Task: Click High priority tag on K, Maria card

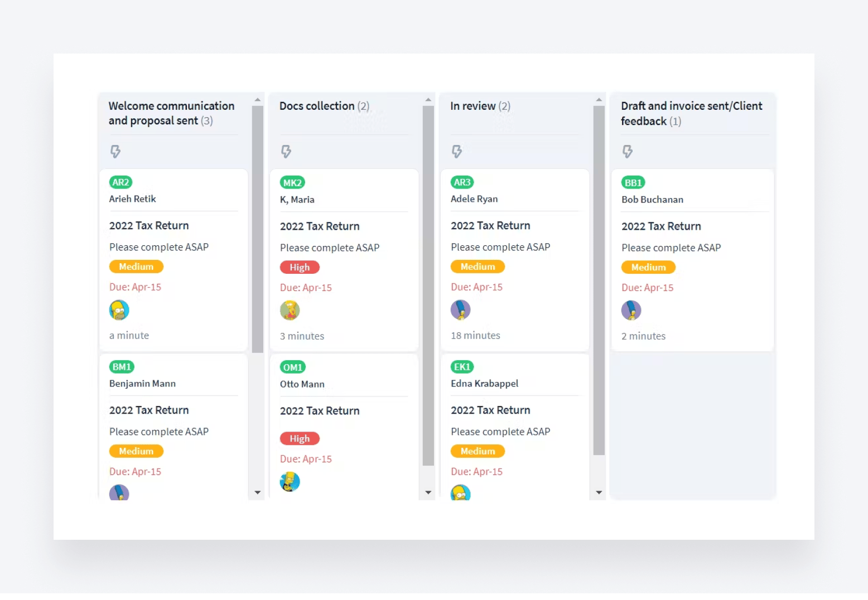Action: tap(300, 267)
